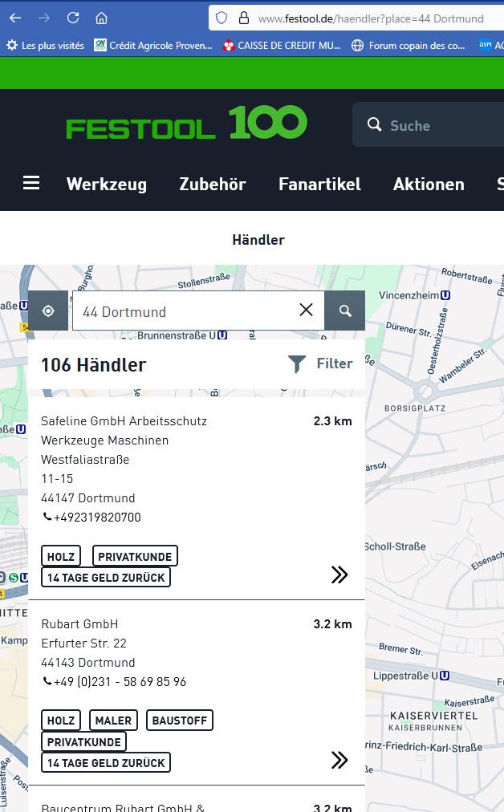The image size is (504, 812).
Task: Clear the 44 Dortmund search text
Action: coord(306,311)
